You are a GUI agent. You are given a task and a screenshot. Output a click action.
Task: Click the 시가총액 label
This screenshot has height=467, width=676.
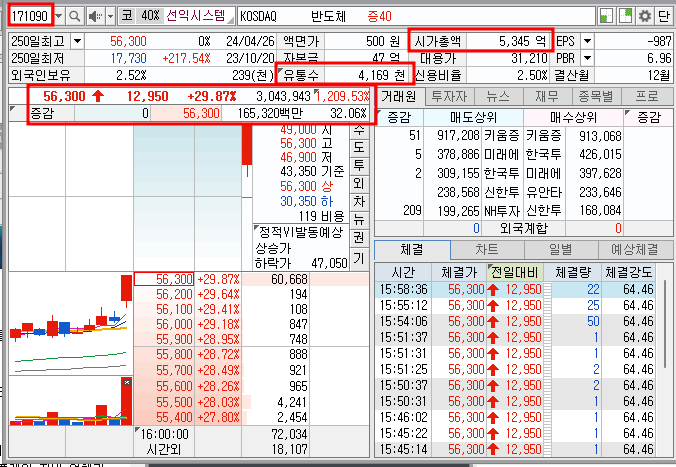[438, 41]
